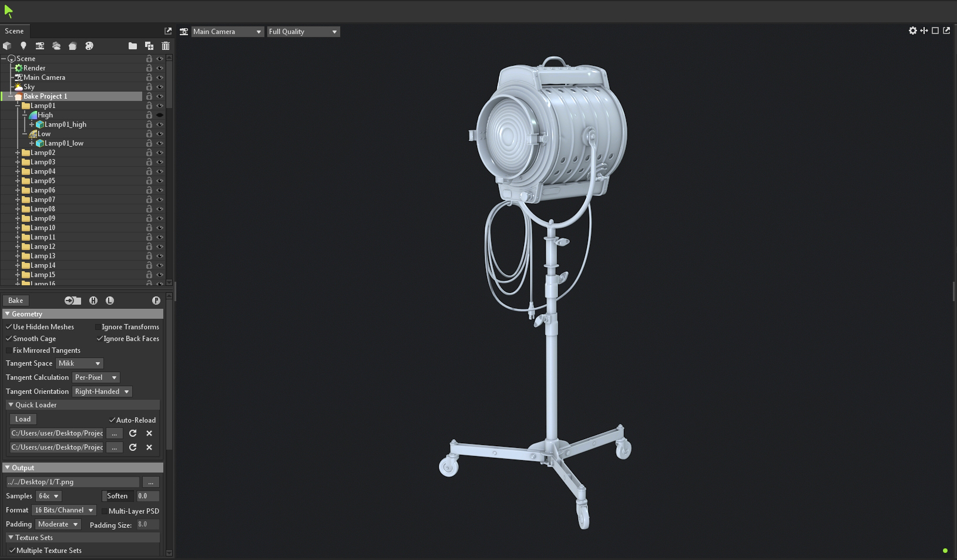Open the Full Quality render dropdown

click(303, 32)
